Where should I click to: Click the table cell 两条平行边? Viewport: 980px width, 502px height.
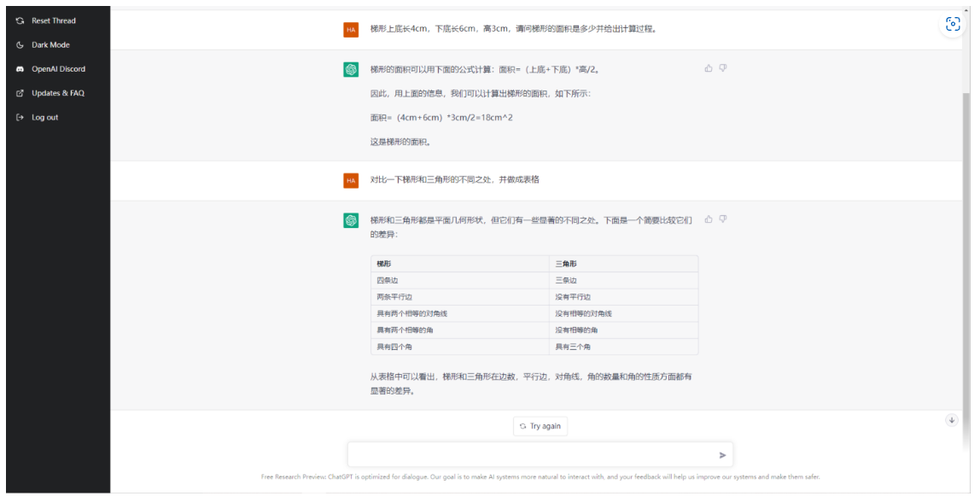[460, 297]
